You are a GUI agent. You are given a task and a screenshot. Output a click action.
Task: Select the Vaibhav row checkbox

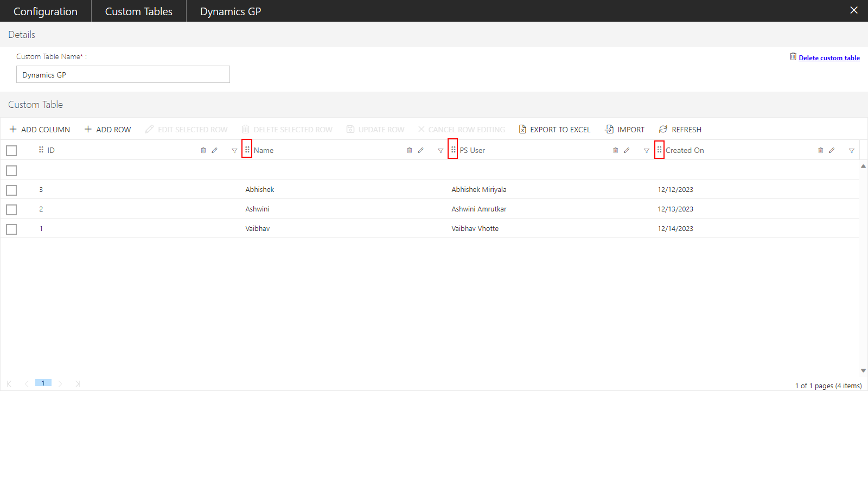click(11, 229)
